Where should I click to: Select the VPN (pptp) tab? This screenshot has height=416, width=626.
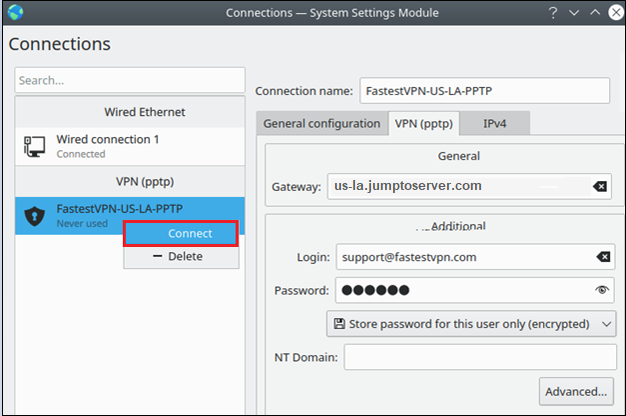pos(424,123)
